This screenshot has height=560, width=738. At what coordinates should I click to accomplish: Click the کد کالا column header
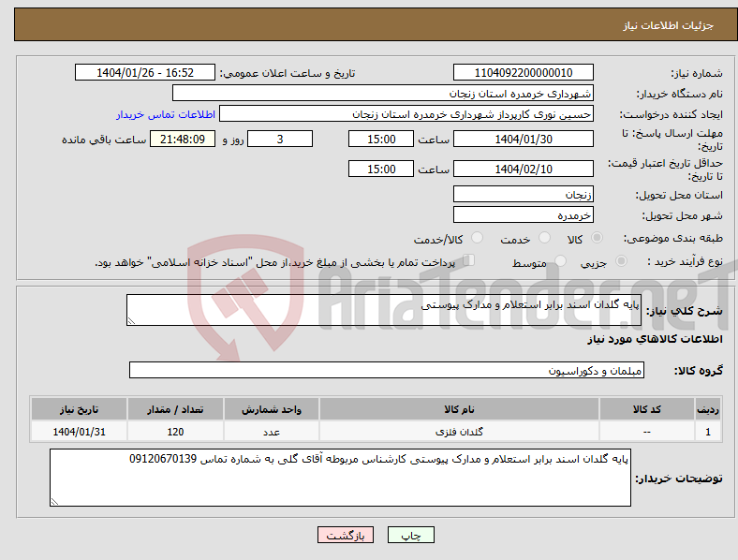pos(647,409)
